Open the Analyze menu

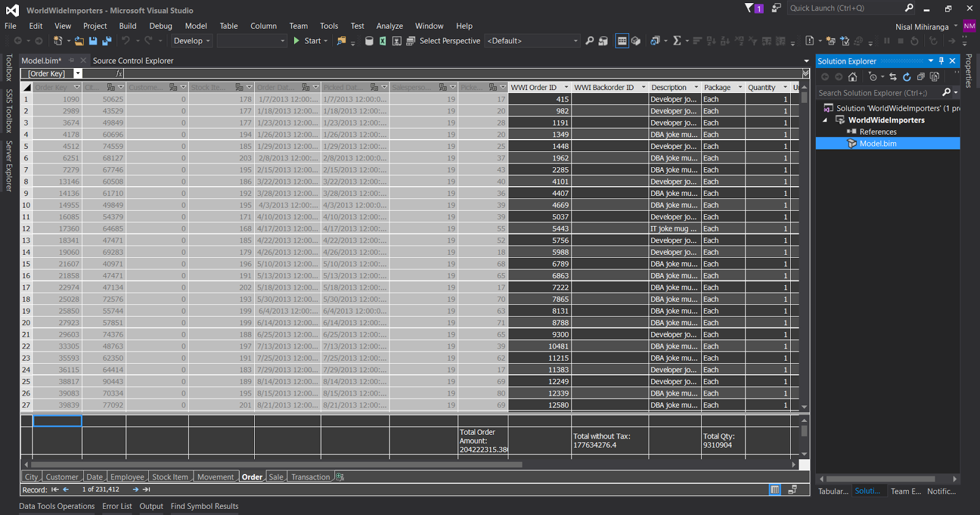point(390,26)
